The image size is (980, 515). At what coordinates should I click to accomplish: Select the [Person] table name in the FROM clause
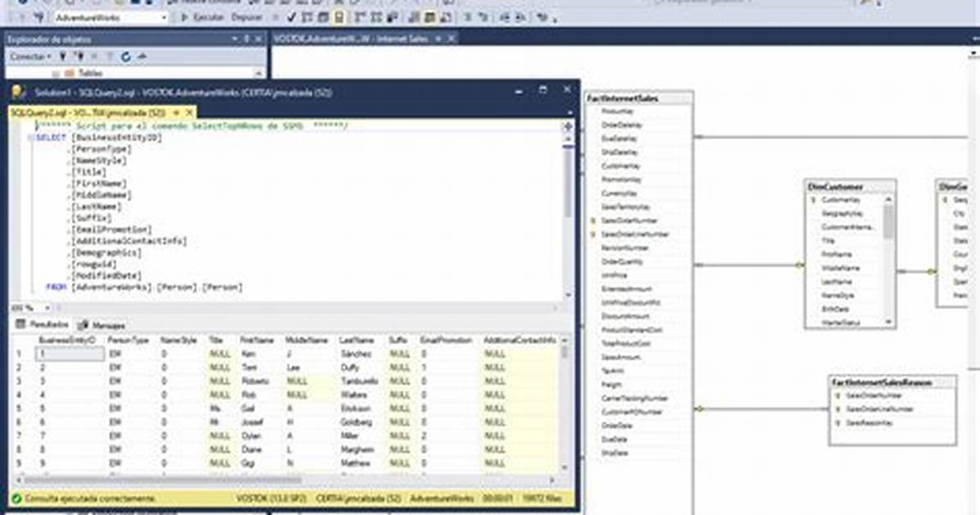pyautogui.click(x=222, y=287)
